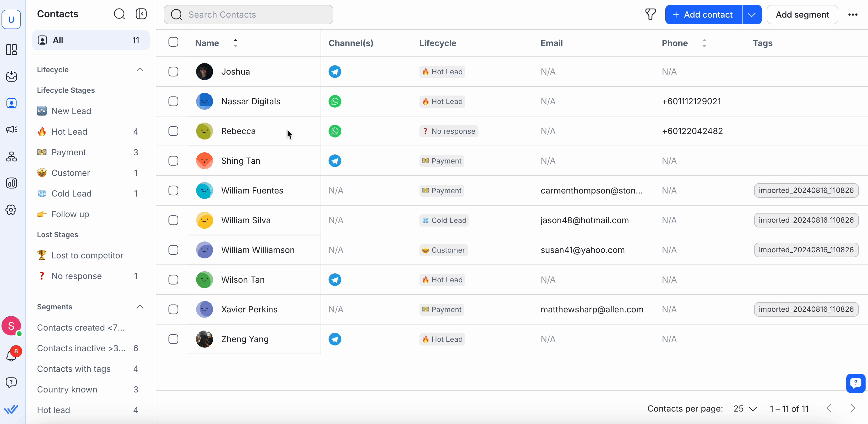Image resolution: width=868 pixels, height=424 pixels.
Task: Select Hot Lead lifecycle stage filter
Action: [x=69, y=132]
